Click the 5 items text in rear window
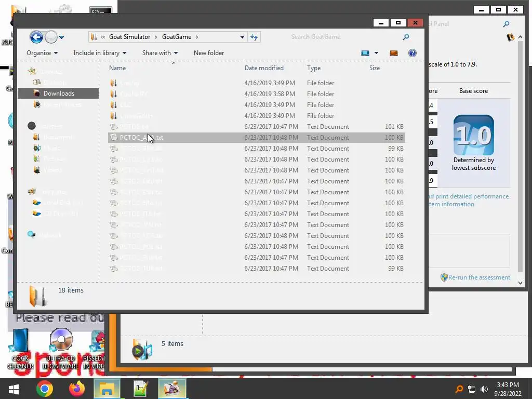Image resolution: width=532 pixels, height=399 pixels. pyautogui.click(x=172, y=344)
